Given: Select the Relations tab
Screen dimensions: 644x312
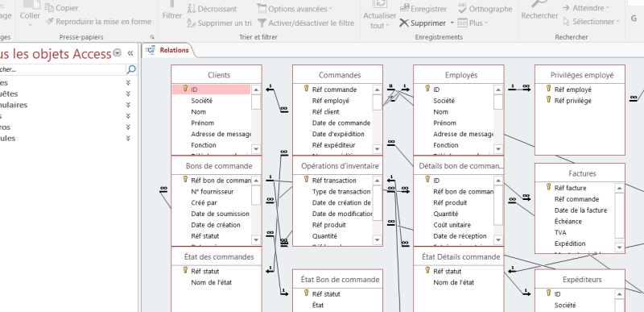Looking at the screenshot, I should 168,50.
